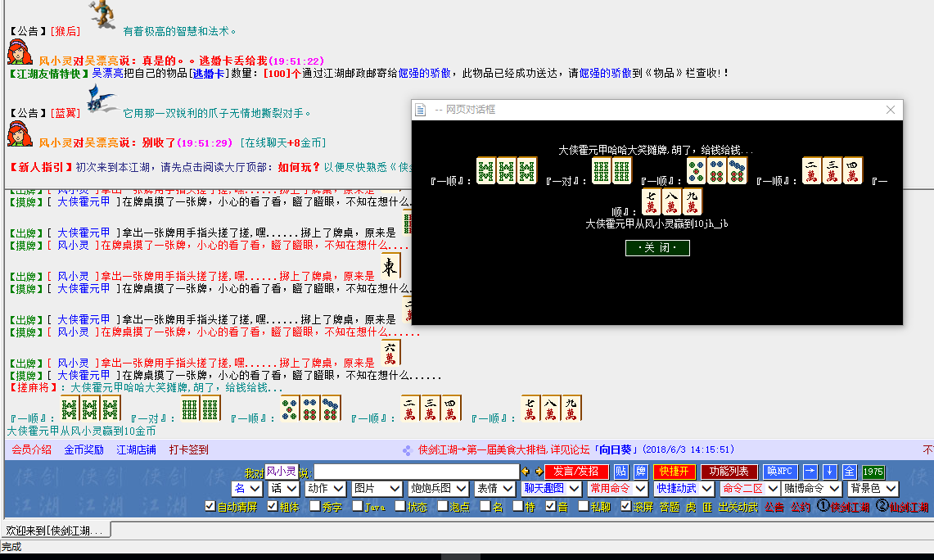Click the 快捷开 button
This screenshot has height=560, width=934.
point(675,472)
